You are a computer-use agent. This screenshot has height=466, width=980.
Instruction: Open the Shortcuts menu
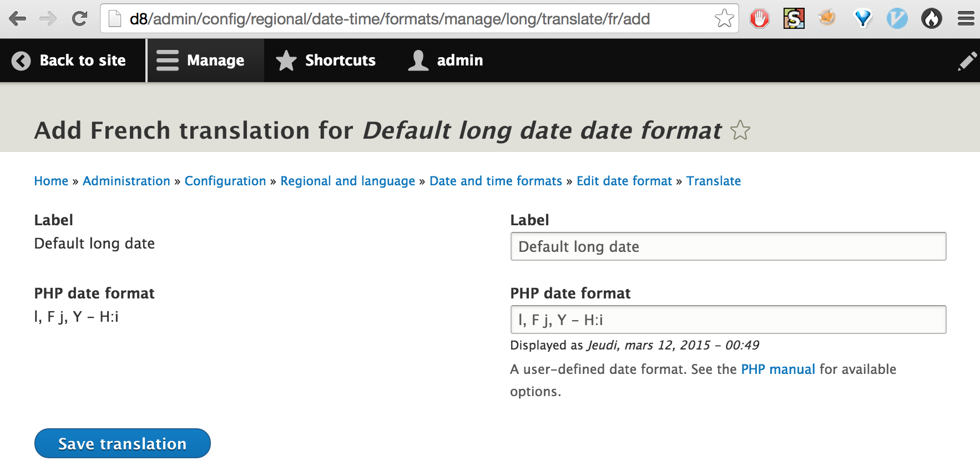[x=326, y=60]
